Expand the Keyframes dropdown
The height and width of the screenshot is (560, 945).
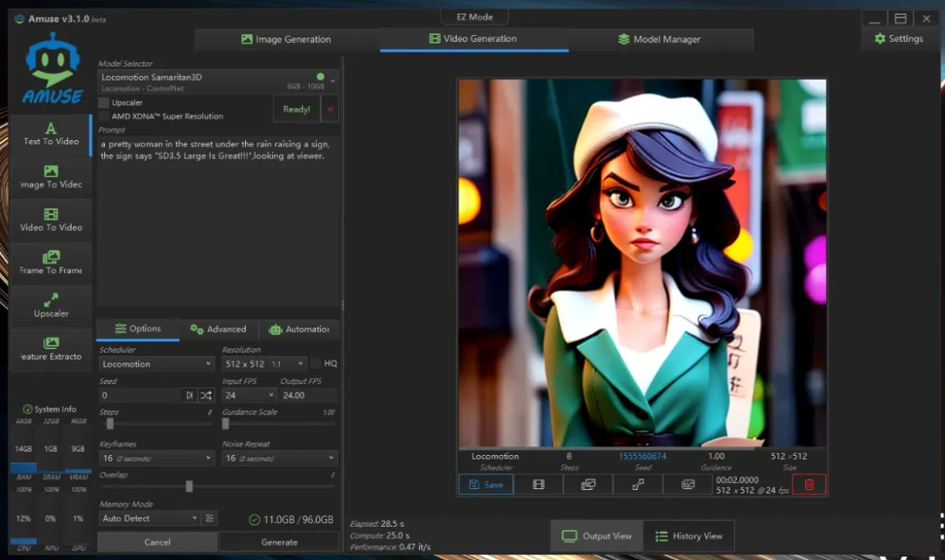[x=157, y=458]
